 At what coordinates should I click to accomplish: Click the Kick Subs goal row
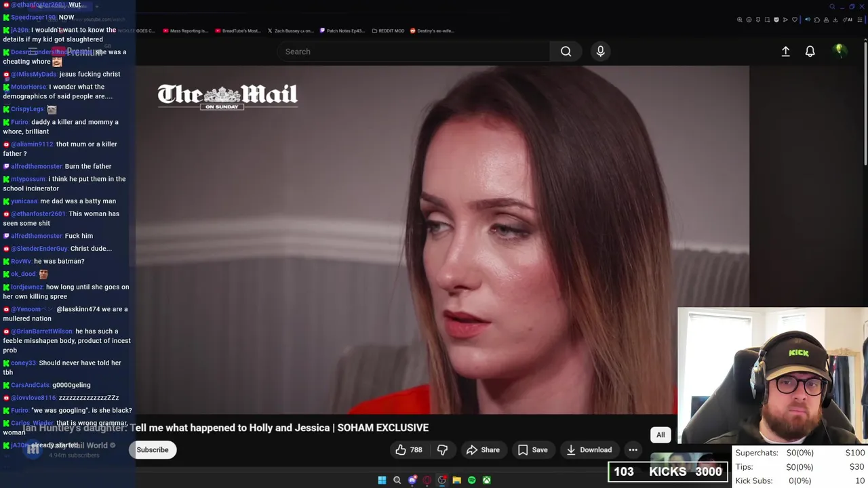[x=800, y=481]
